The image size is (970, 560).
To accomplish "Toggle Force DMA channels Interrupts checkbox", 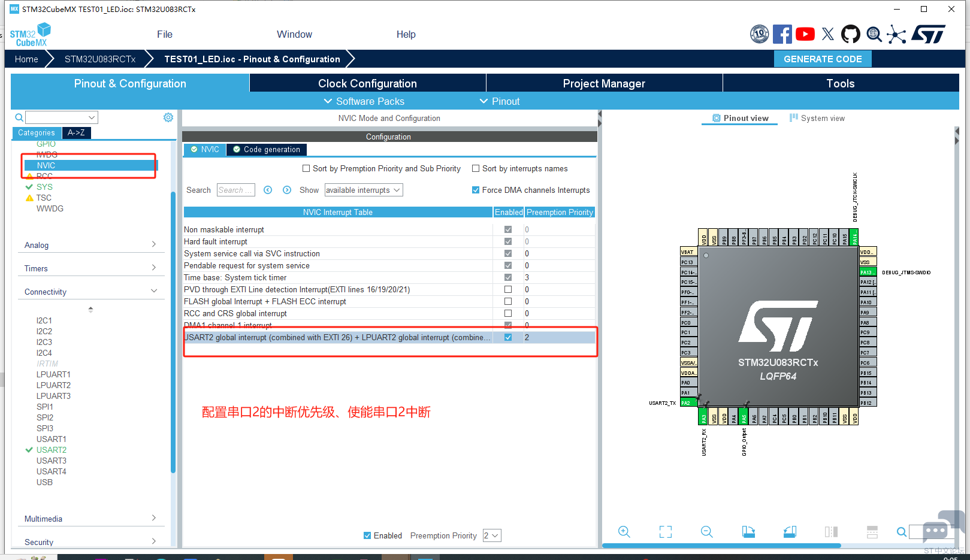I will (476, 190).
